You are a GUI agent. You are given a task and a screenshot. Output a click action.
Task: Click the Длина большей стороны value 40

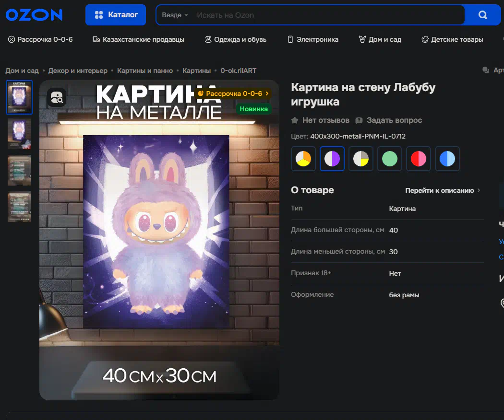394,230
